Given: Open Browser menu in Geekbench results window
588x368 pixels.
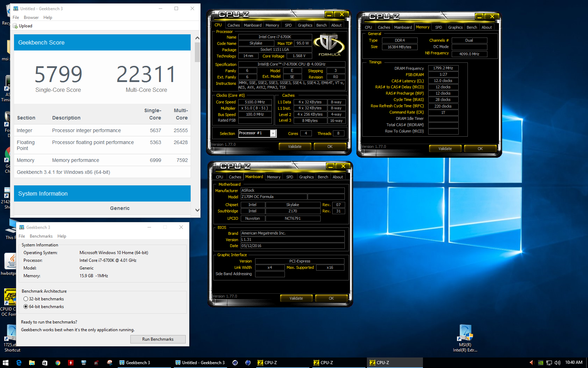Looking at the screenshot, I should [31, 18].
